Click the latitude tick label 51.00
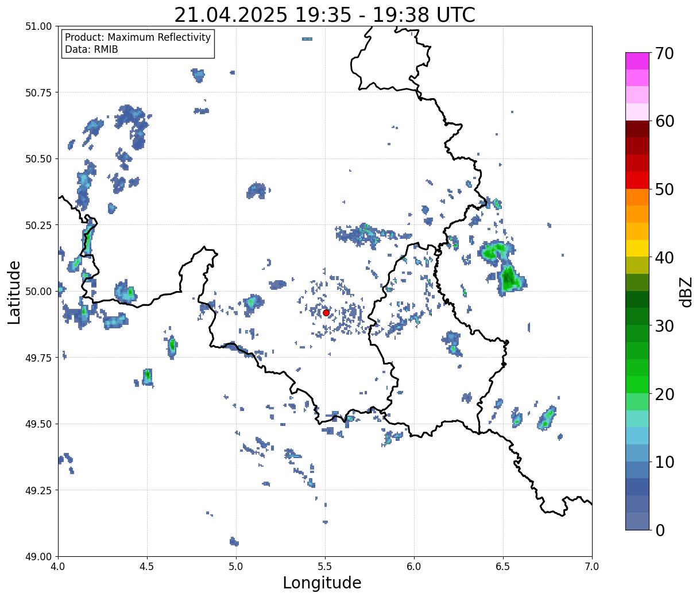The image size is (700, 597). 38,26
